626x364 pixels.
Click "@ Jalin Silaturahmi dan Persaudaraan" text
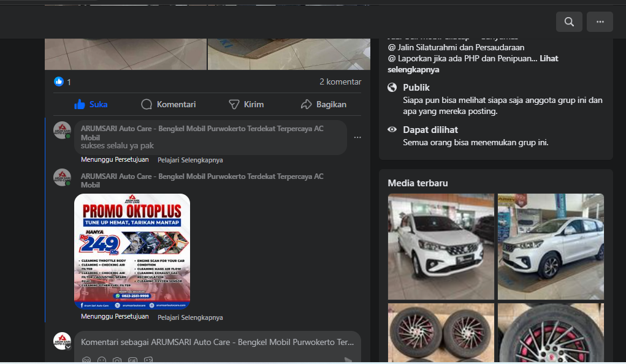456,48
